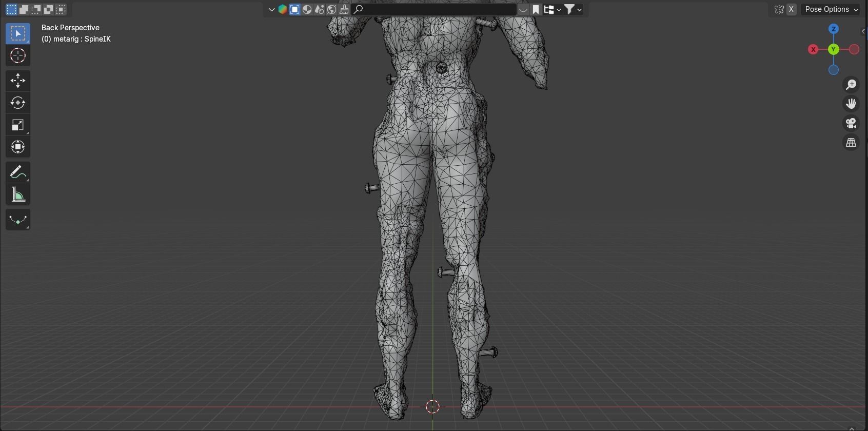Toggle the globe world filter button
868x431 pixels.
[331, 9]
